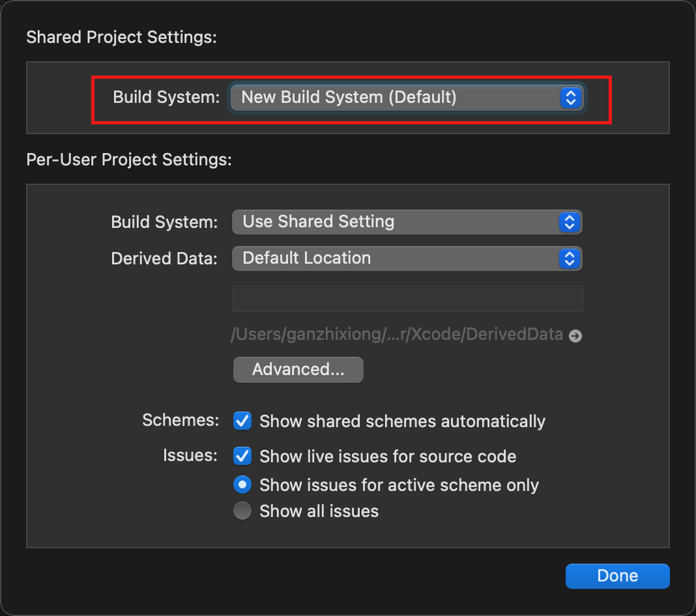Click the arrow icon beside DerivedData path
The image size is (696, 616).
575,336
